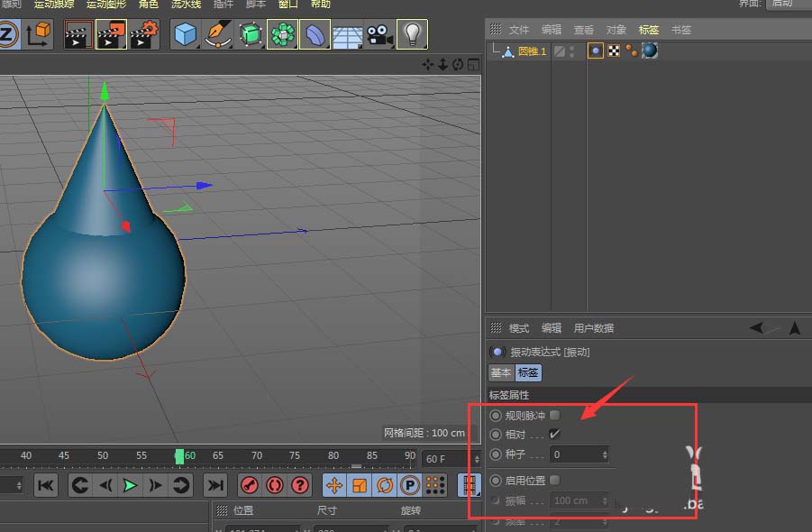Screen dimensions: 812x532
Task: Toggle point level animation dots icon
Action: pos(435,485)
